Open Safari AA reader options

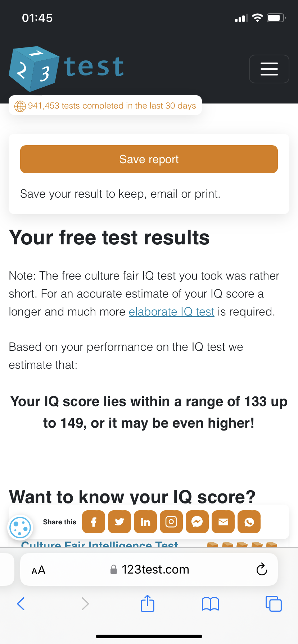[x=39, y=570]
